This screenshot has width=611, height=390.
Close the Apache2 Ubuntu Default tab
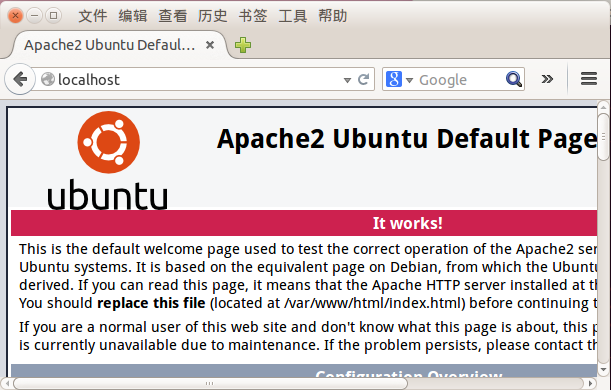click(210, 45)
